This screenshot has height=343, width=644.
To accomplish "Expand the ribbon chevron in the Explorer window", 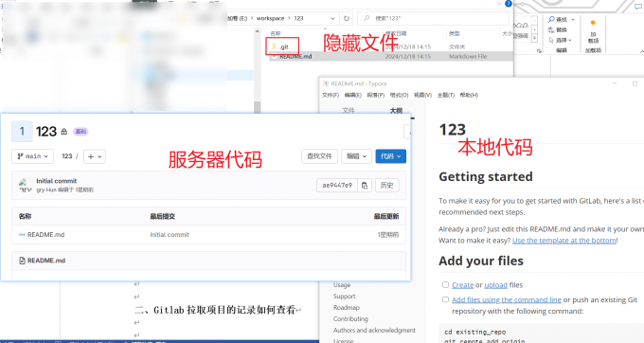I will click(x=499, y=3).
